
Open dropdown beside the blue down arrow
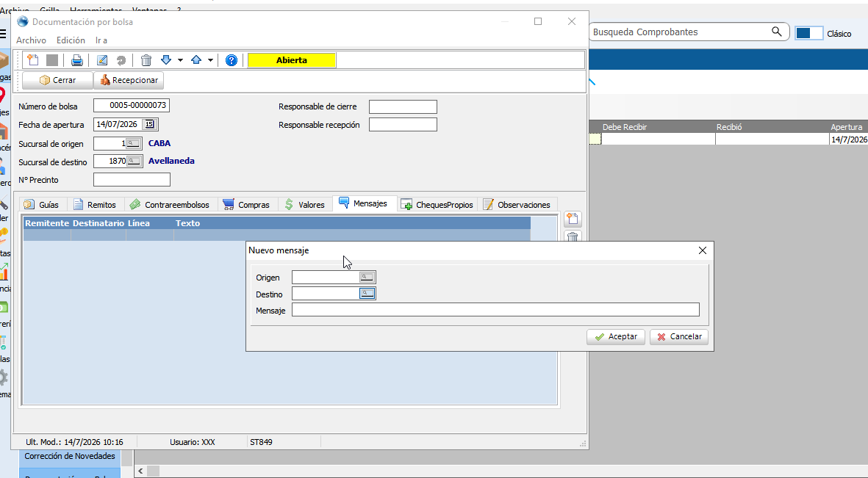[181, 60]
